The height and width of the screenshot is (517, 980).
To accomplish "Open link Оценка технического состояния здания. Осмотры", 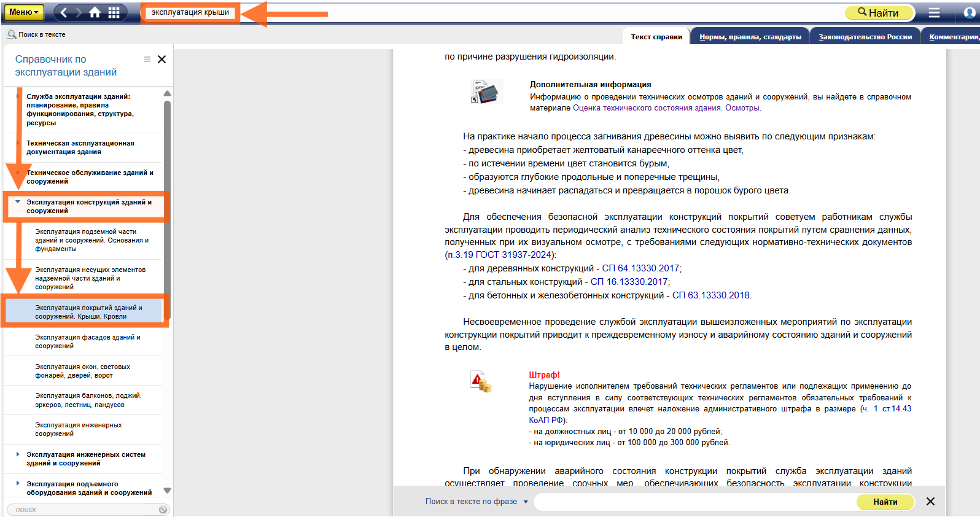I will (667, 108).
